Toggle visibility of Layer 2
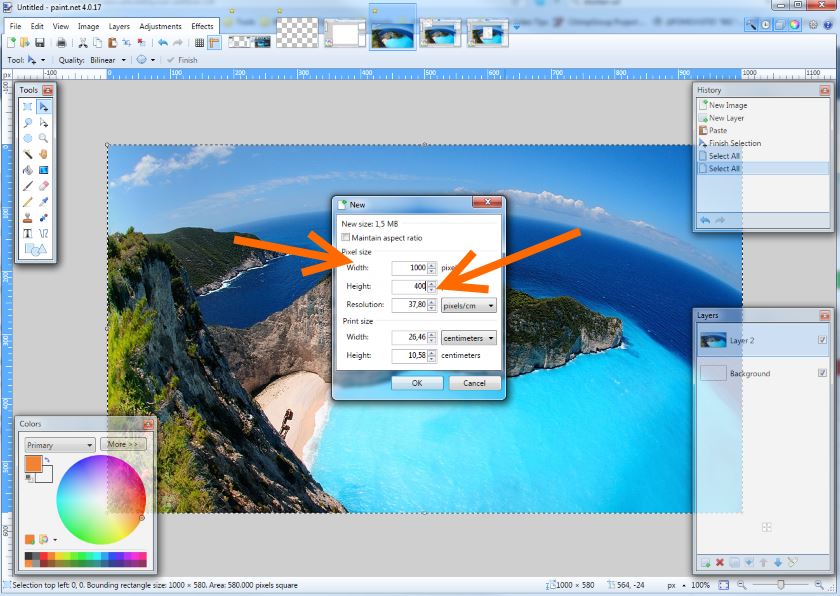Image resolution: width=840 pixels, height=596 pixels. (822, 340)
